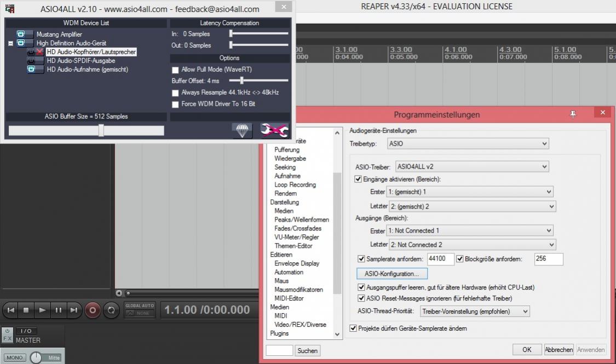
Task: Toggle Blockgröße anfordern checkbox
Action: tap(459, 259)
